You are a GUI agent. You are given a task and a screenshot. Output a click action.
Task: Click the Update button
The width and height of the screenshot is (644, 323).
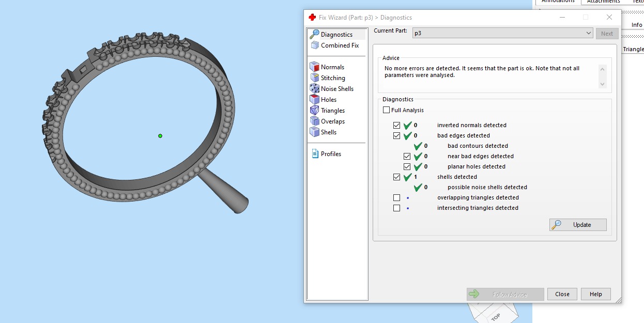tap(578, 225)
